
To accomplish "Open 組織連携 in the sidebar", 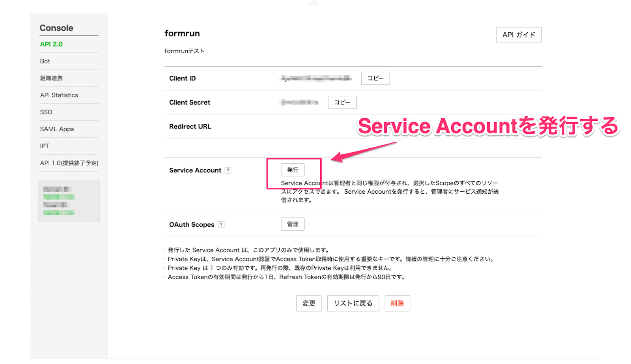I will pyautogui.click(x=51, y=78).
